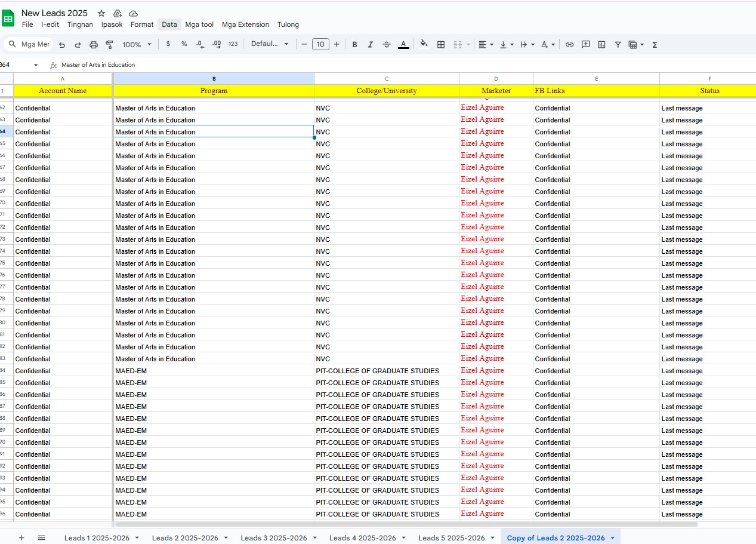Screen dimensions: 756x544
Task: Click the Mga Menu search box
Action: [x=28, y=44]
